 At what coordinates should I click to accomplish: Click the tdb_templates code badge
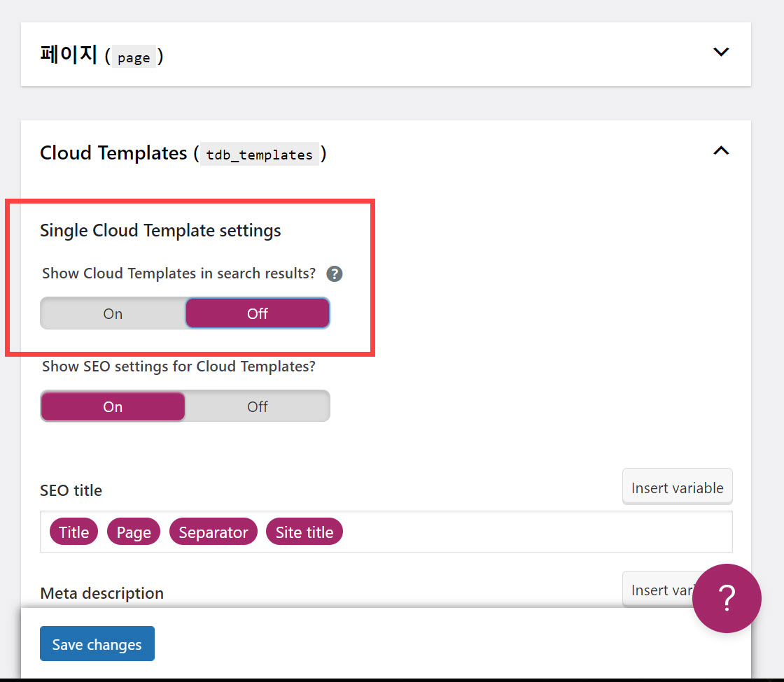[x=260, y=155]
